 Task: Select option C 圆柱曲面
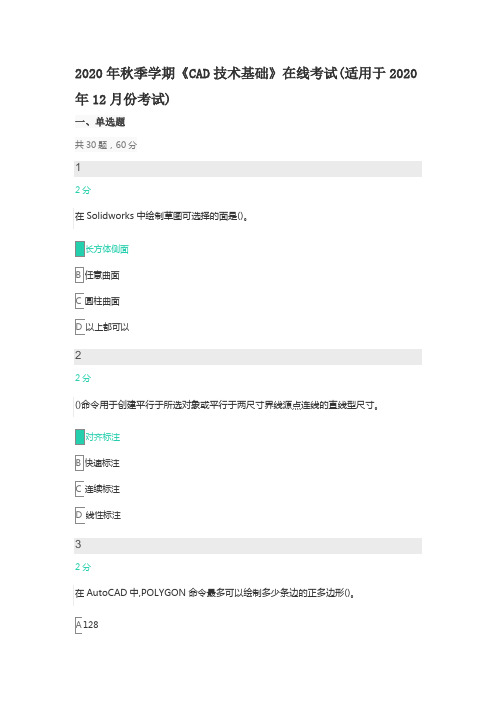(97, 301)
